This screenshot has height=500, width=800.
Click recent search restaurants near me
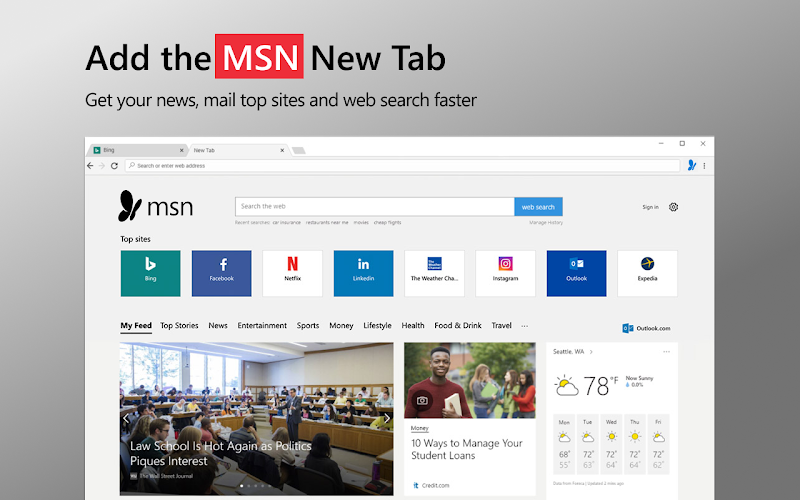[327, 222]
